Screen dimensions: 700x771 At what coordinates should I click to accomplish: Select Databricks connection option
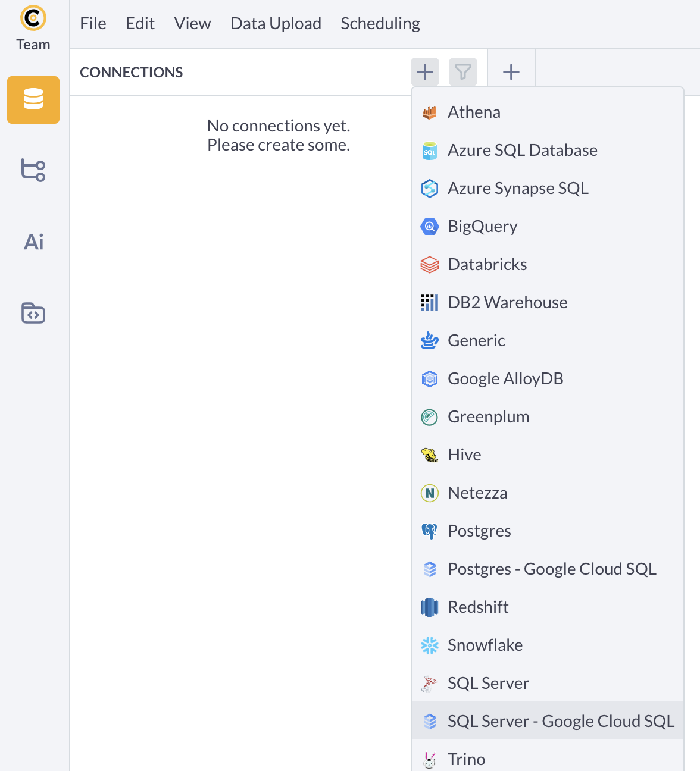548,264
